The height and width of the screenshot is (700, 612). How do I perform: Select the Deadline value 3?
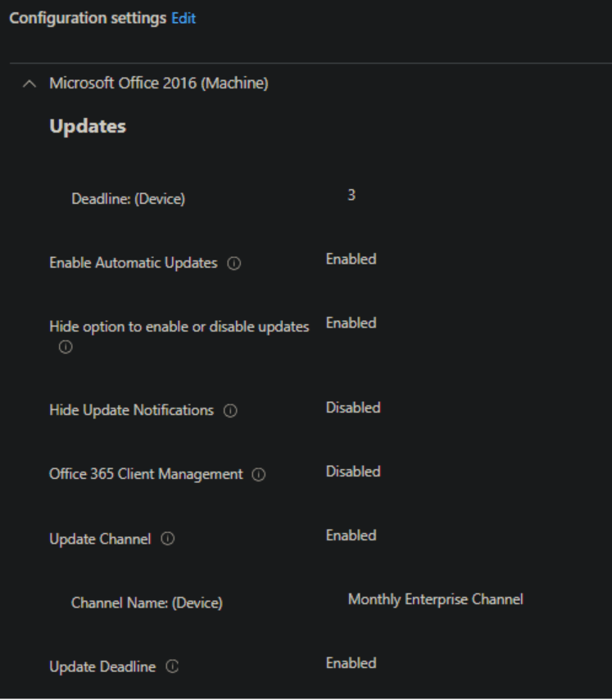coord(351,195)
